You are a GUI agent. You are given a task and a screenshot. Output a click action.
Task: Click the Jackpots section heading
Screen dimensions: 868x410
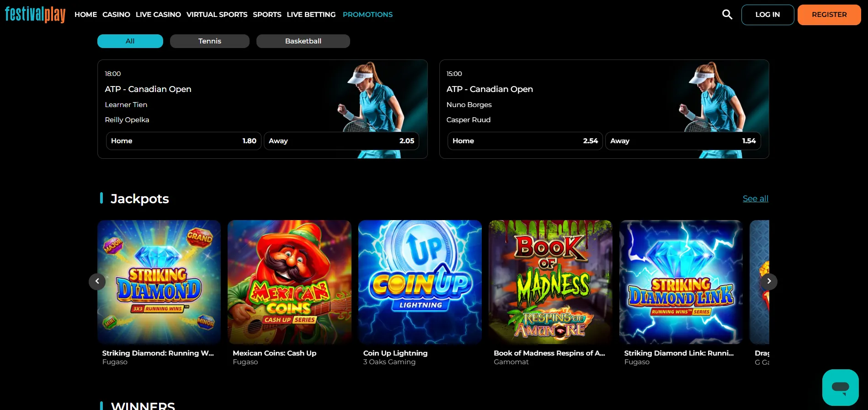pyautogui.click(x=140, y=199)
